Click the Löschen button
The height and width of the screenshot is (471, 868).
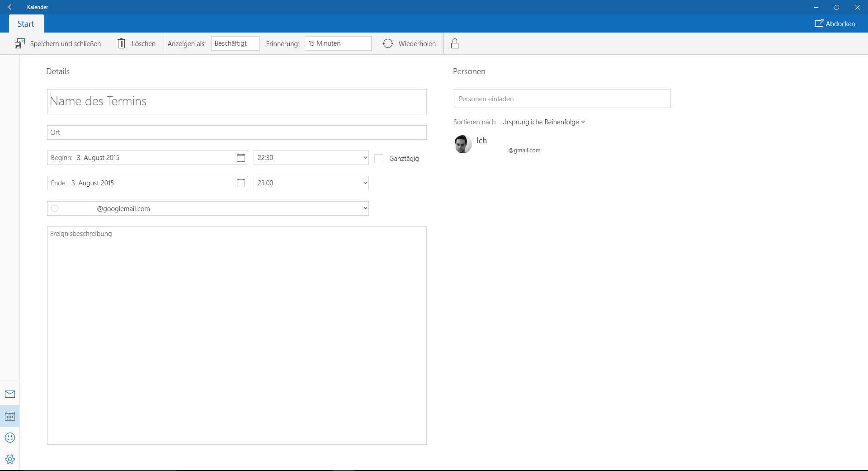(x=137, y=43)
